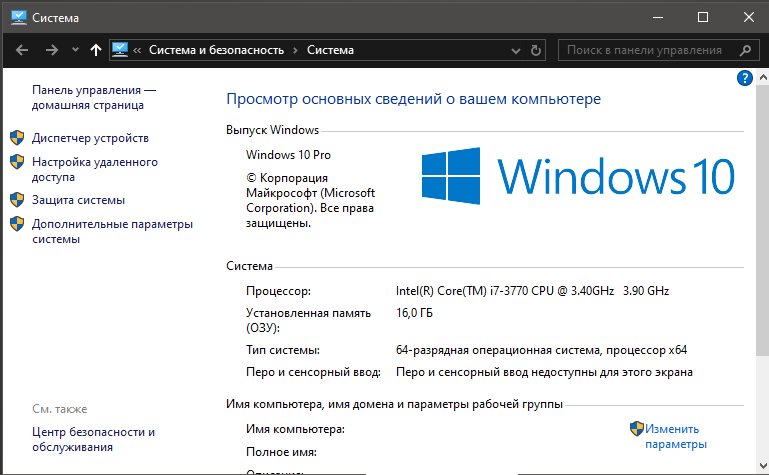
Task: Expand the chevron after 'Система и безопасность'
Action: point(294,50)
